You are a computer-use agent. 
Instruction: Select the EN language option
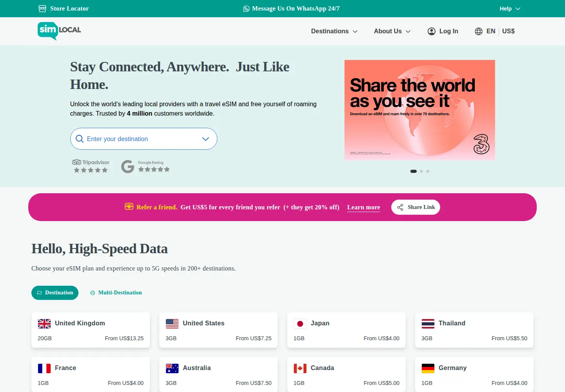(491, 31)
